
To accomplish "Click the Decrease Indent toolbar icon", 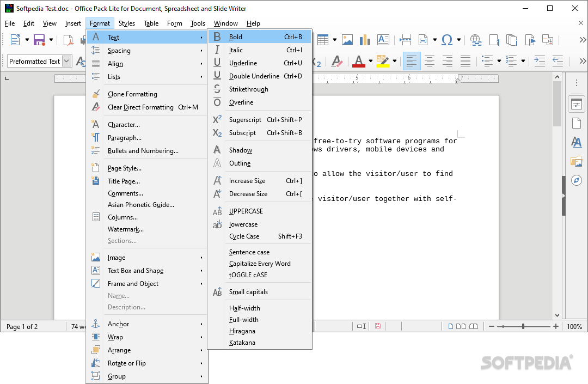I will coord(558,61).
